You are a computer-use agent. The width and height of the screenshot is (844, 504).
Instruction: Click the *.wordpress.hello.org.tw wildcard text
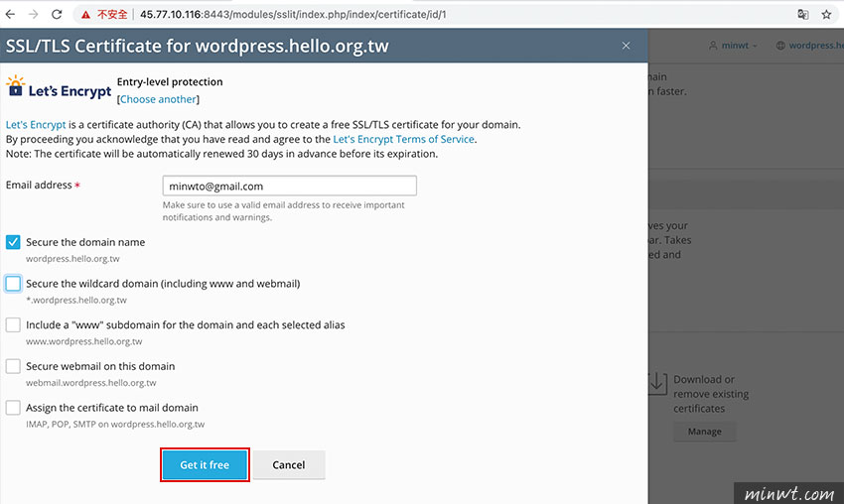tap(76, 301)
